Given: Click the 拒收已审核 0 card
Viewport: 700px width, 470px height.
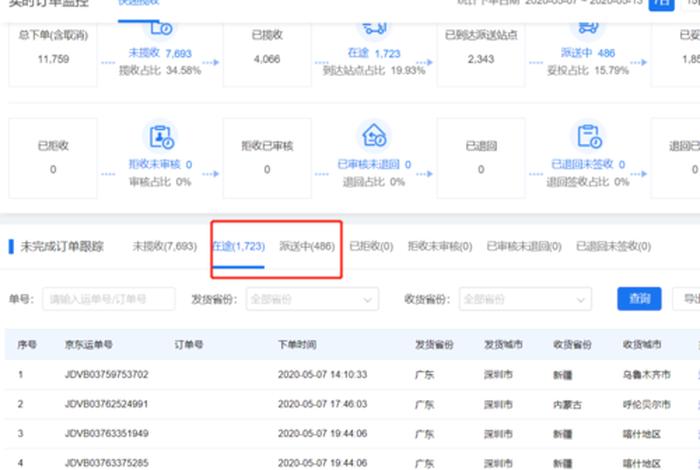Looking at the screenshot, I should (267, 158).
